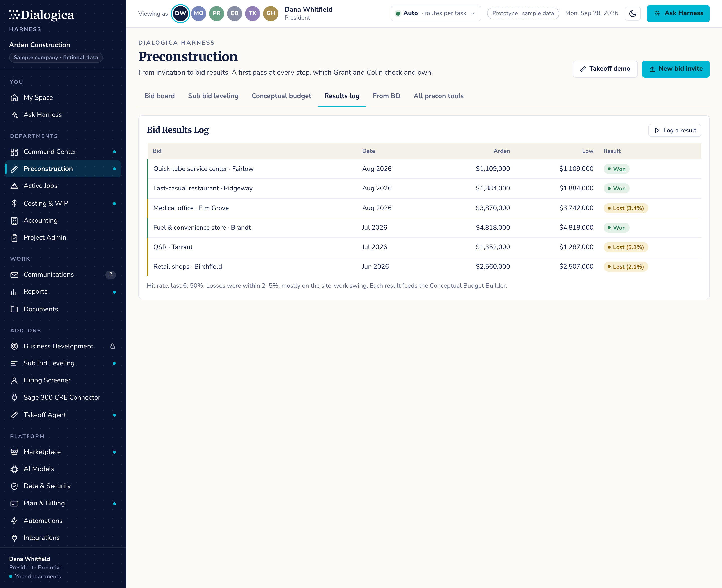Open Data & Security shield icon
The width and height of the screenshot is (722, 588).
[x=14, y=486]
